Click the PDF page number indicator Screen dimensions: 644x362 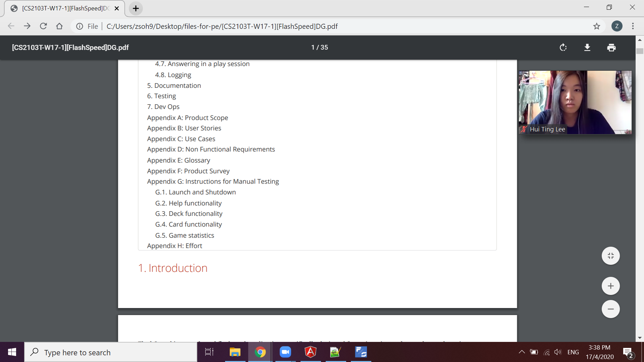[x=319, y=48]
